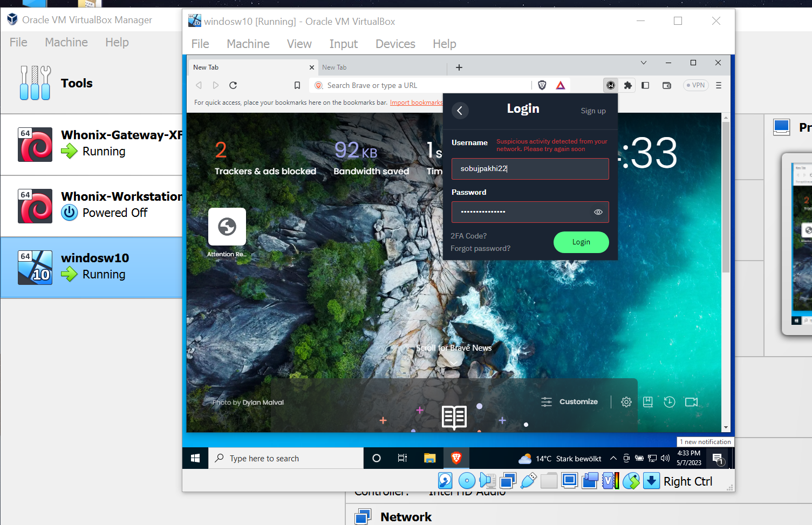Click the Brave Talk camera icon
The height and width of the screenshot is (525, 812).
(691, 402)
